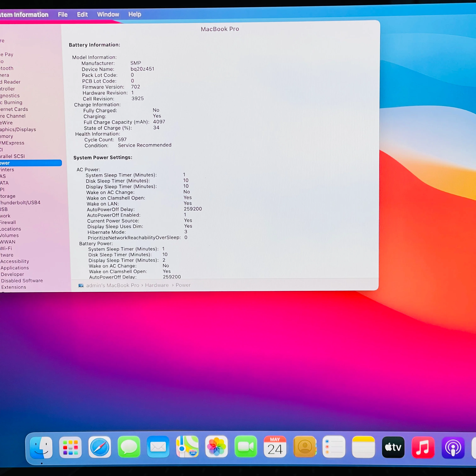
Task: Launch the Apple TV app from the Dock
Action: (393, 447)
